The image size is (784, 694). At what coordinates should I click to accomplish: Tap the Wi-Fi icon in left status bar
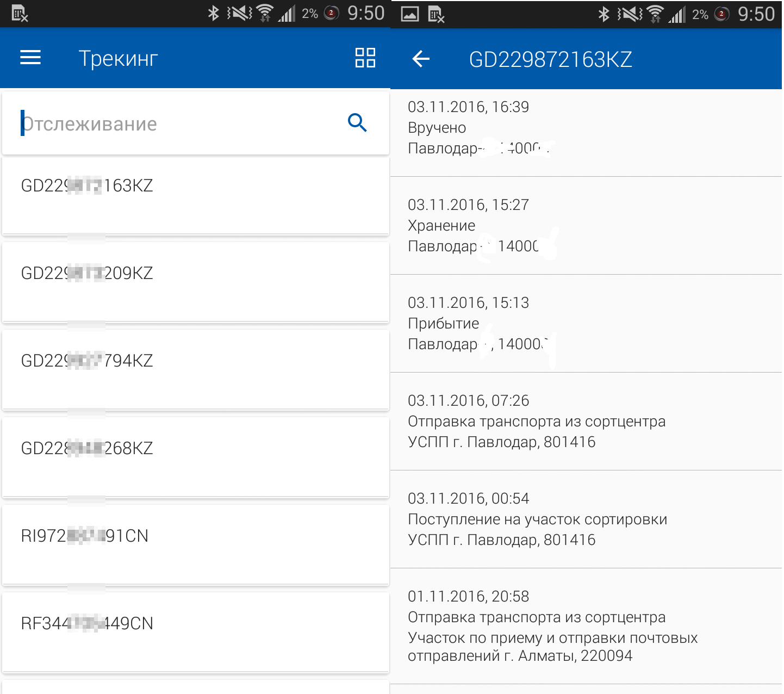click(x=265, y=13)
